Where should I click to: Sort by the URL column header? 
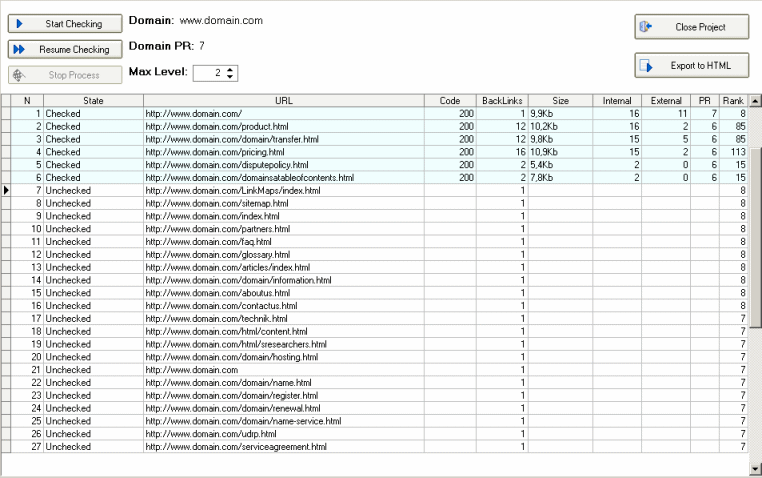point(284,101)
